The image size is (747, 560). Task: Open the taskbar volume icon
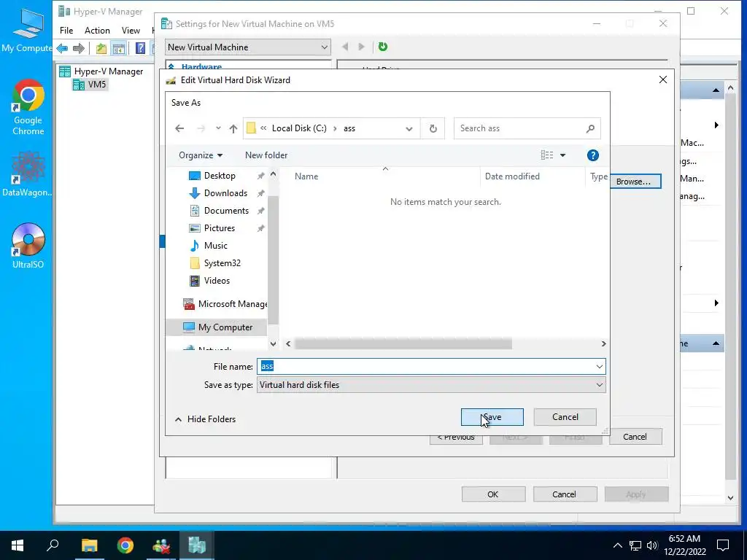tap(652, 545)
